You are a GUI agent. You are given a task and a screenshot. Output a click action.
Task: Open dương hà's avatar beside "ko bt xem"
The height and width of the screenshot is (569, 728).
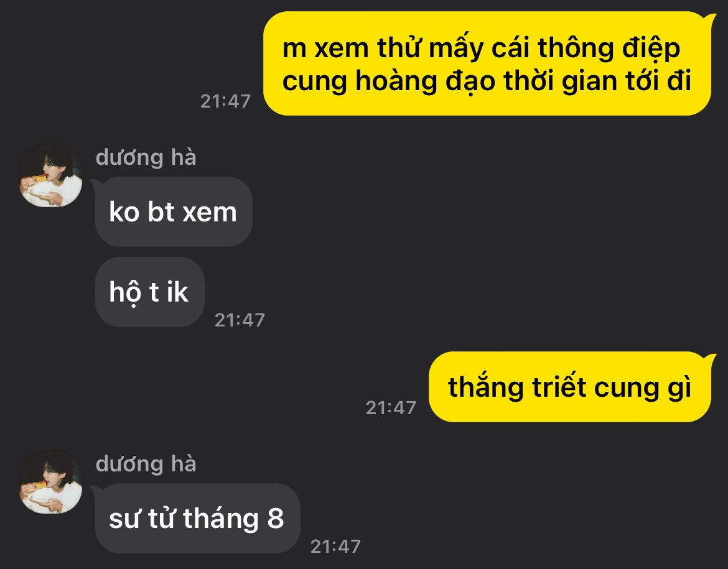[50, 175]
